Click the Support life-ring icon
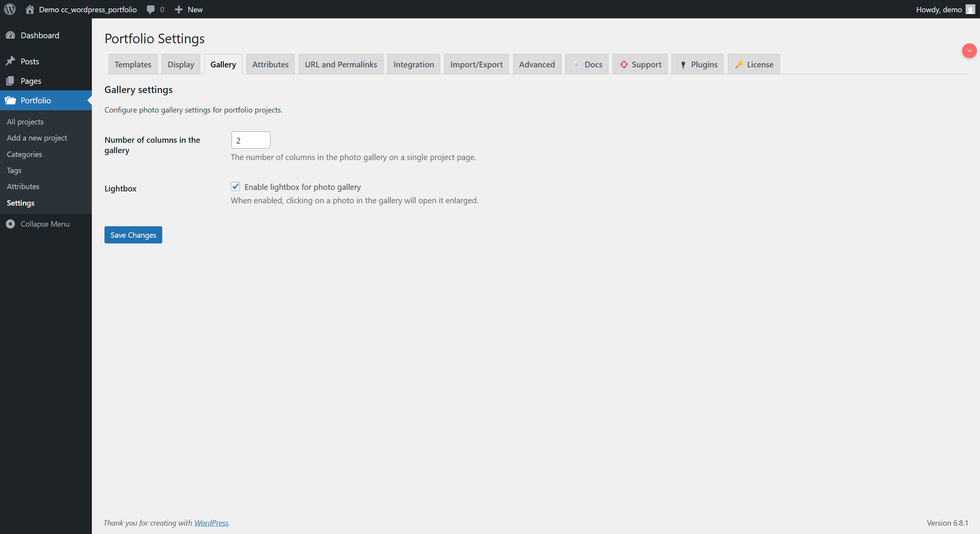The image size is (980, 534). click(x=624, y=64)
